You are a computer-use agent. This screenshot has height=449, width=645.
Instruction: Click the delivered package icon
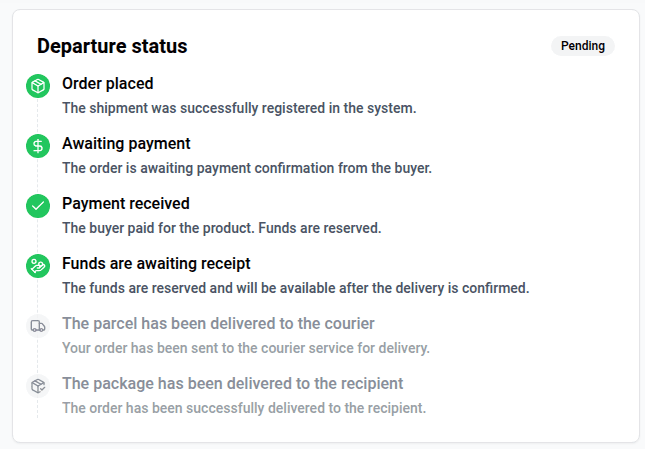(x=38, y=386)
